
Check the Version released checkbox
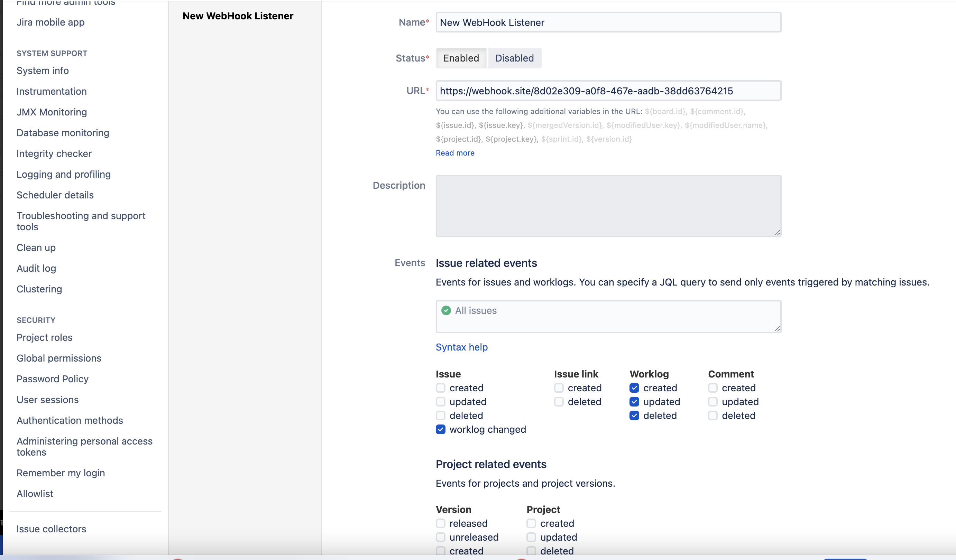coord(440,523)
